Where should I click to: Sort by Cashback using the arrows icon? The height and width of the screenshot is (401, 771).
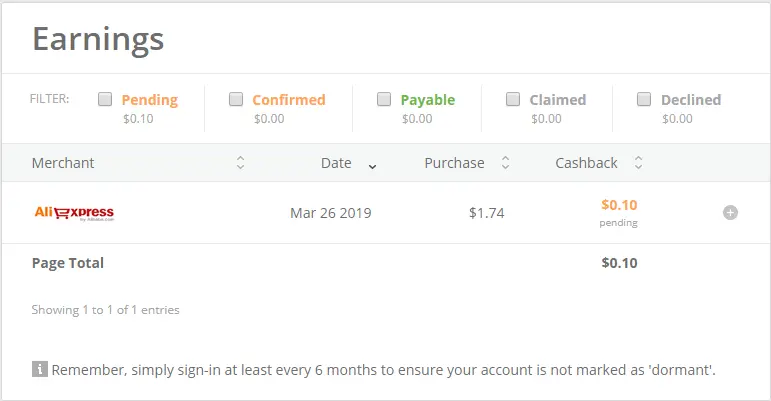click(x=638, y=163)
